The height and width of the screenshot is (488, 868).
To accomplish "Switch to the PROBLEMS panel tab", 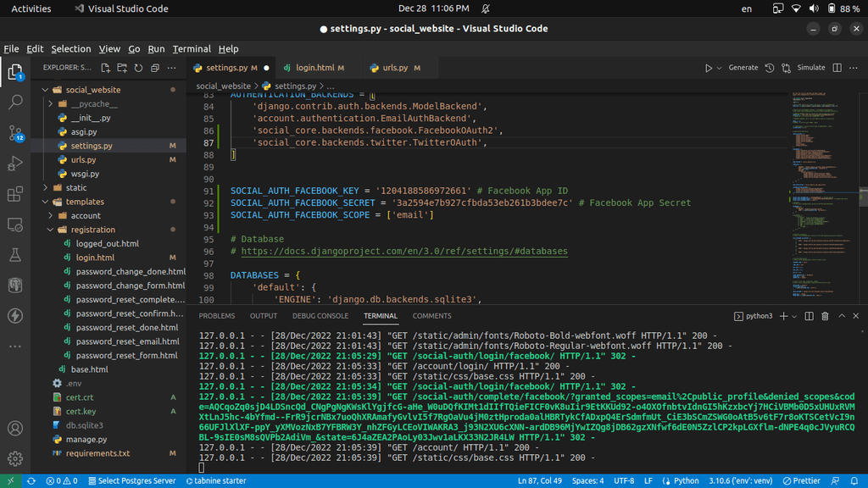I will coord(216,316).
